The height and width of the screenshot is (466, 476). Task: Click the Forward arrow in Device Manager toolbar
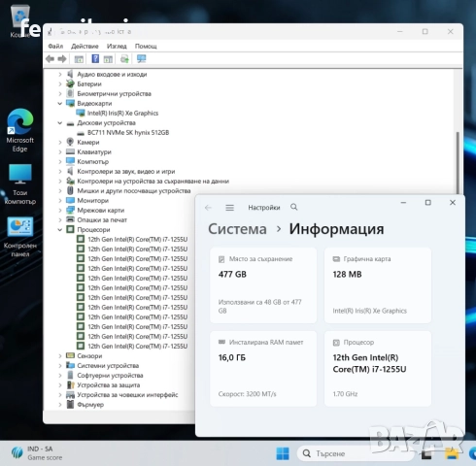(x=62, y=59)
